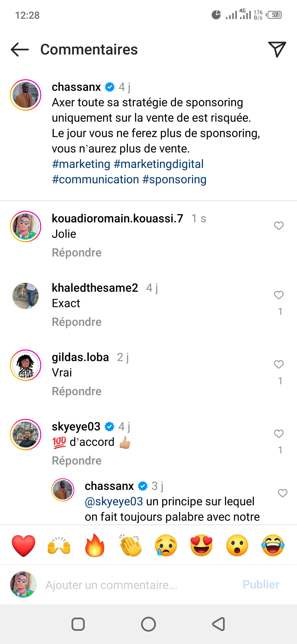Like gildas.loba's comment "Vrai"
The width and height of the screenshot is (297, 644).
click(279, 364)
